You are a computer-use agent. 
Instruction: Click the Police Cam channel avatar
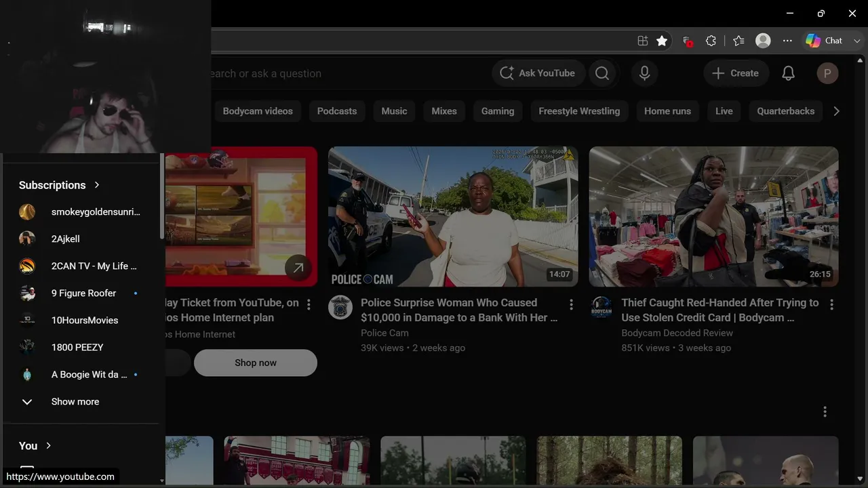tap(340, 307)
